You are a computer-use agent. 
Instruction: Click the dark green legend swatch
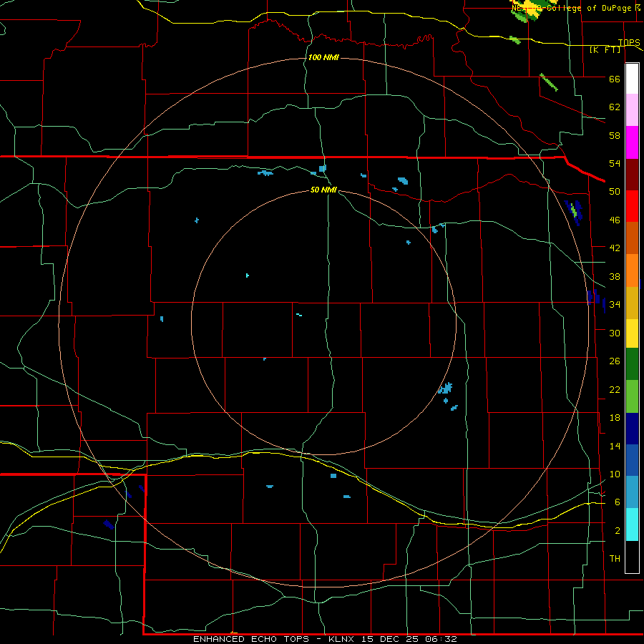pyautogui.click(x=632, y=364)
